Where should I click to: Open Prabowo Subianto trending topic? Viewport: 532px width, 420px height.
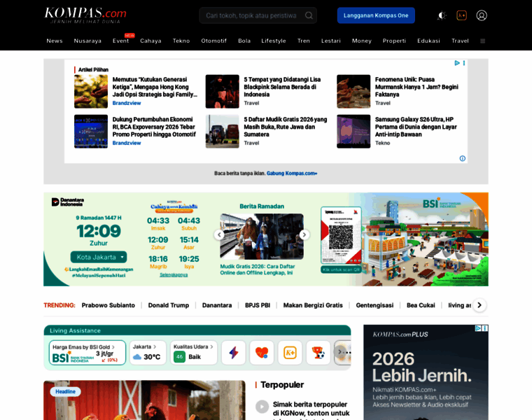point(108,305)
